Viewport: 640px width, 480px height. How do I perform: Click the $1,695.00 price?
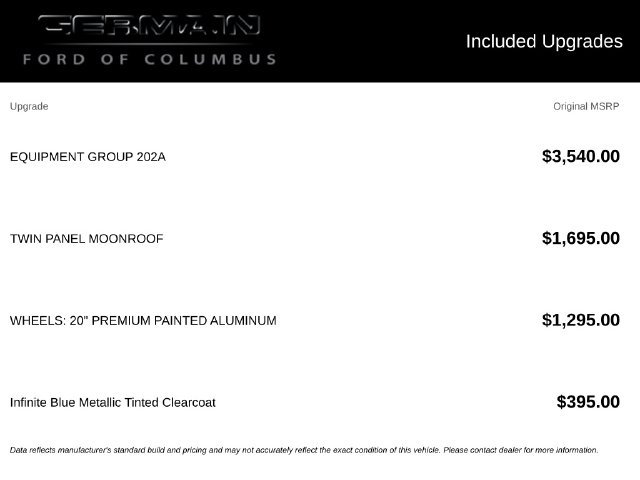(x=581, y=238)
